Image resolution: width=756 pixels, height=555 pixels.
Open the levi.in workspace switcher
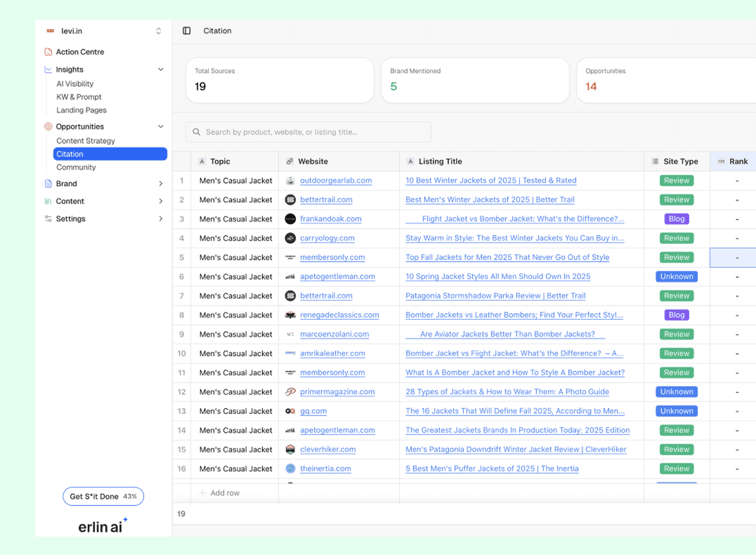click(x=158, y=31)
